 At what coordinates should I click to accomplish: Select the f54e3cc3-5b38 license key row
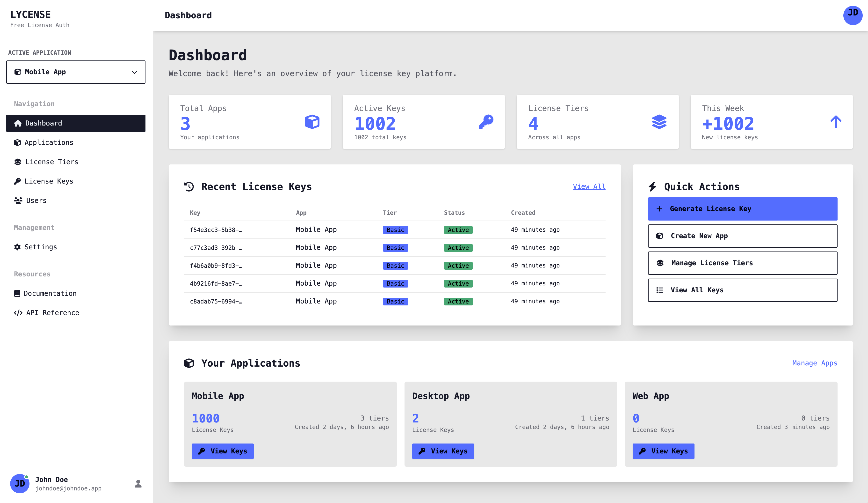216,230
